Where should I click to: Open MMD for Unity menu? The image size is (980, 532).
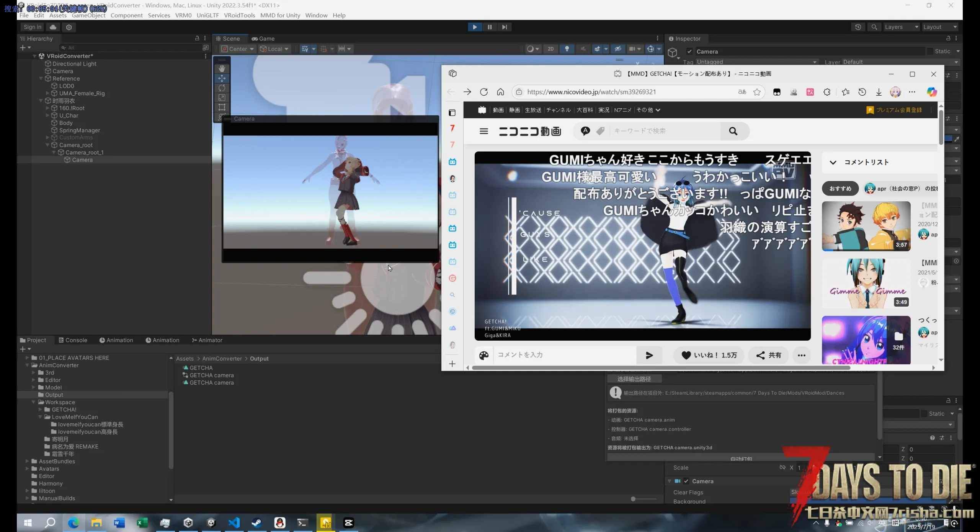point(280,15)
